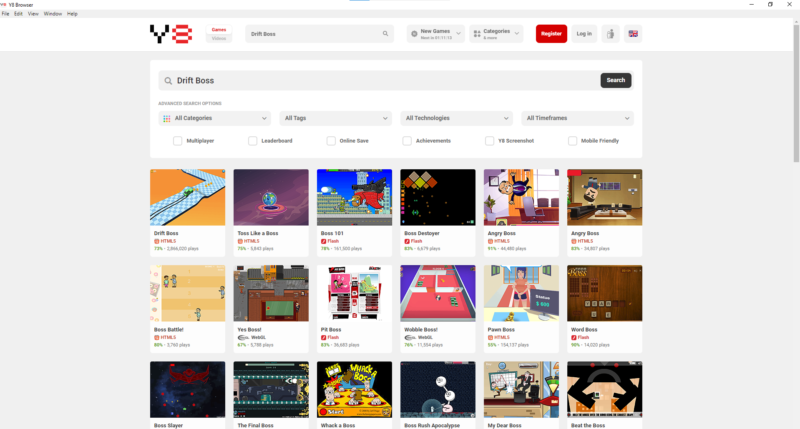Click the colorful All Categories grid icon
The width and height of the screenshot is (800, 429).
pos(166,118)
